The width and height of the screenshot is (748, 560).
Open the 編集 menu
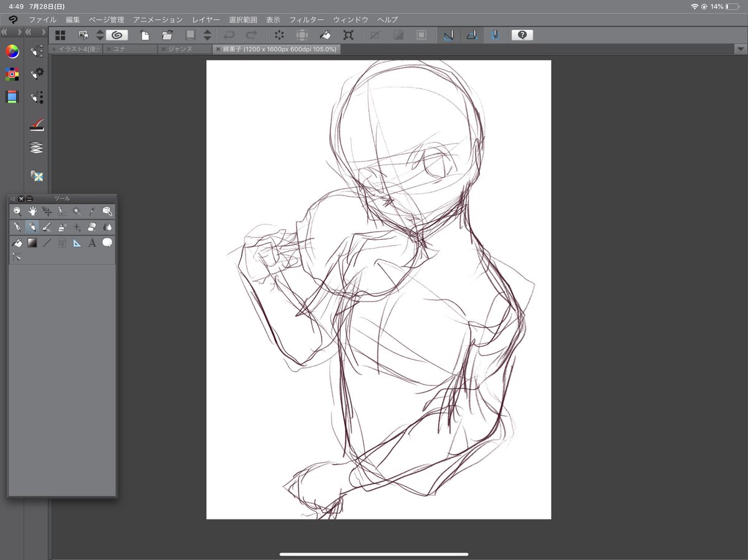(73, 20)
